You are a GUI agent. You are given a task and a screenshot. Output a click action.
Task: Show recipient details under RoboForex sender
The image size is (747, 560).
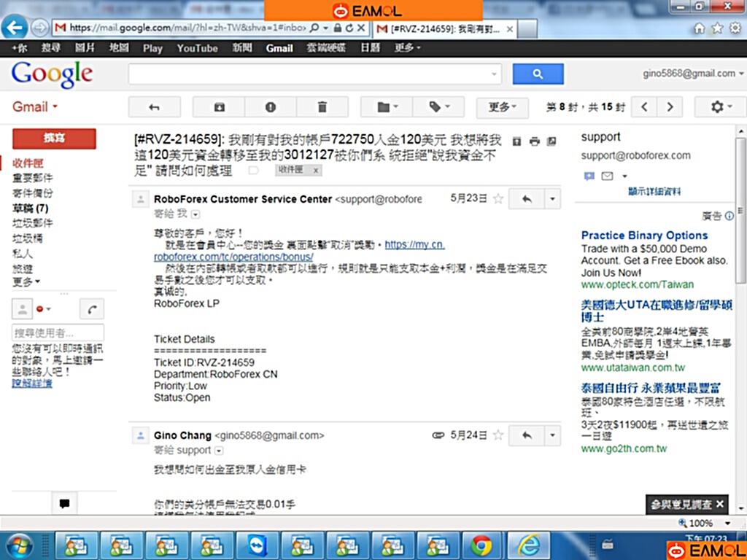(196, 214)
